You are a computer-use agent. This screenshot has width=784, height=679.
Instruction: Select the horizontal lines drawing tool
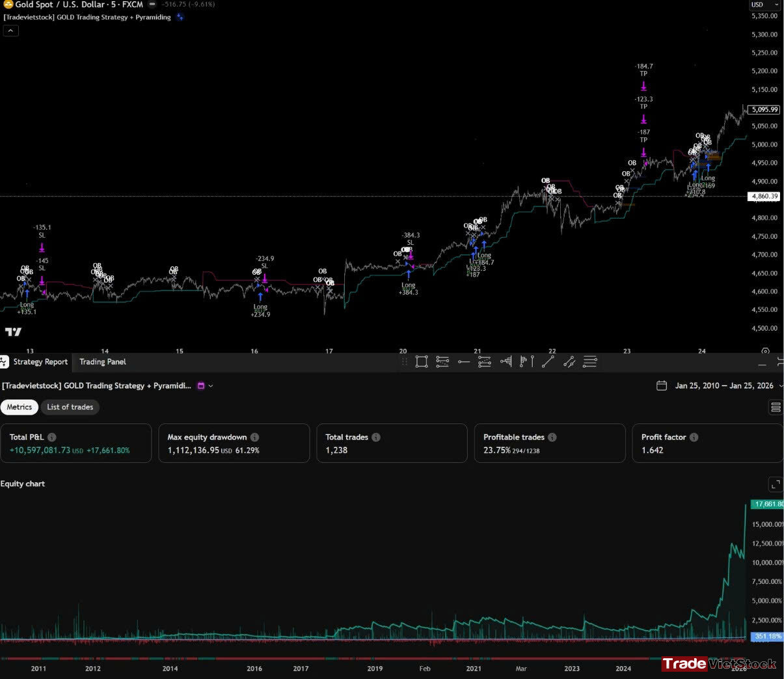click(x=590, y=362)
